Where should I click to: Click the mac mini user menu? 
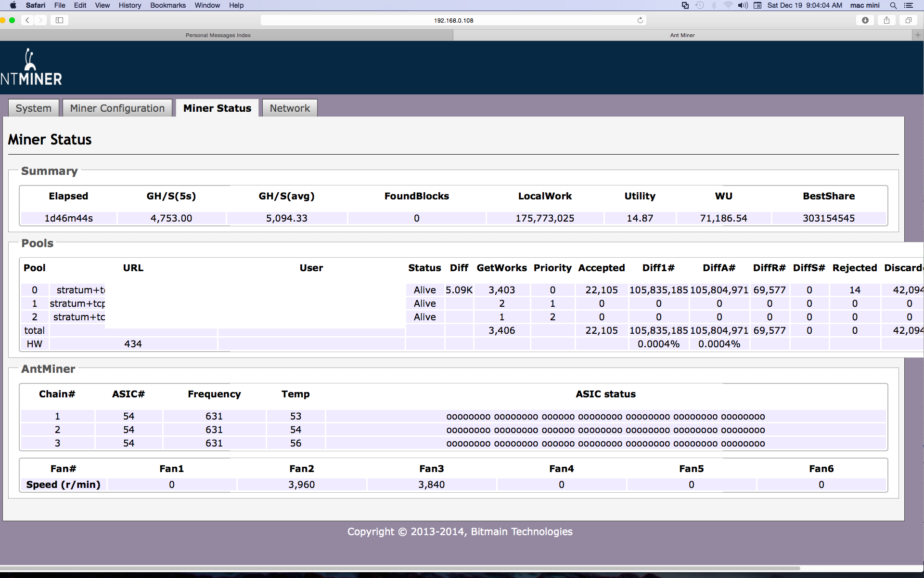(x=865, y=5)
